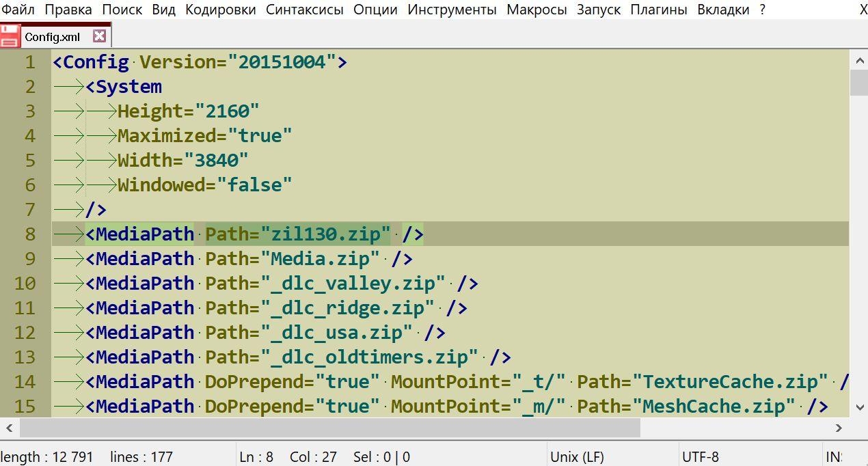Click the horizontal scrollbar right arrow

839,428
